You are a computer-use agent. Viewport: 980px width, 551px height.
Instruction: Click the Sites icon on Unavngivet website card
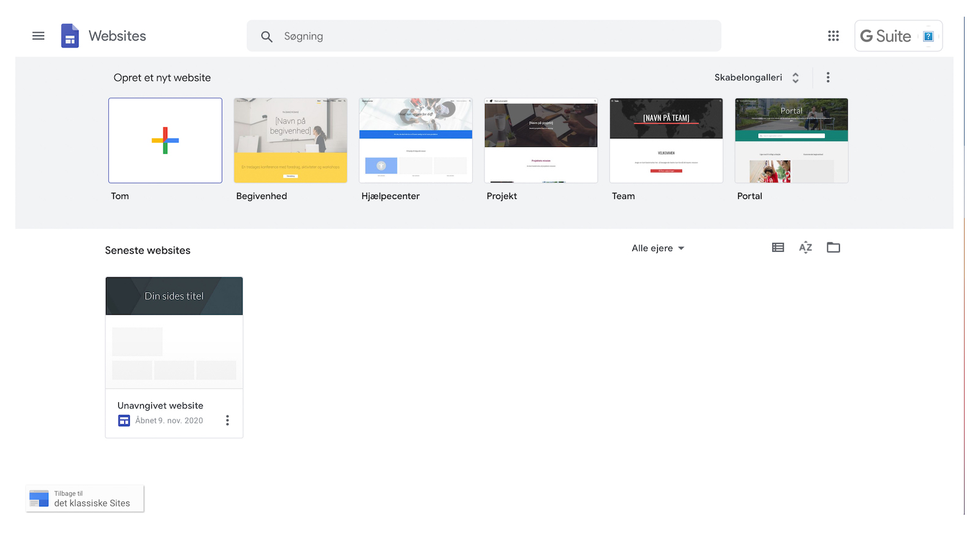124,421
